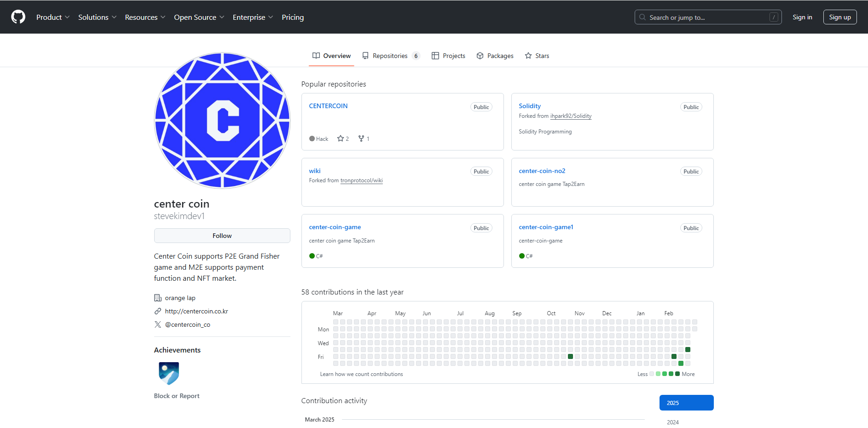Open the Arctic Code Vault achievement badge
Viewport: 868px width, 428px height.
coord(169,373)
